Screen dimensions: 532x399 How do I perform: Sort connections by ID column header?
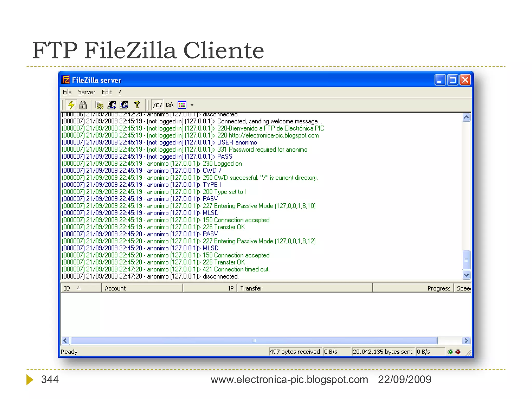tap(81, 288)
